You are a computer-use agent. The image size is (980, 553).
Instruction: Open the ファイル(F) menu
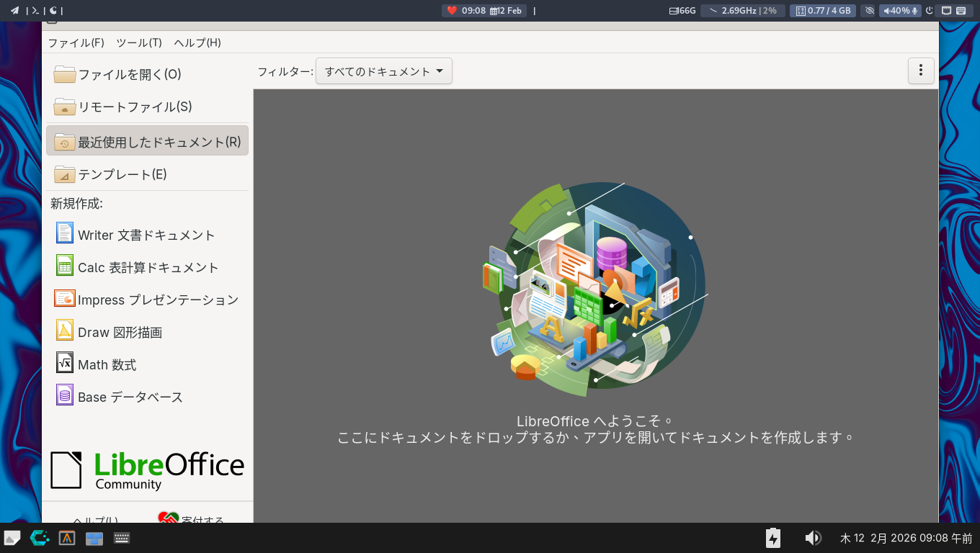coord(76,42)
